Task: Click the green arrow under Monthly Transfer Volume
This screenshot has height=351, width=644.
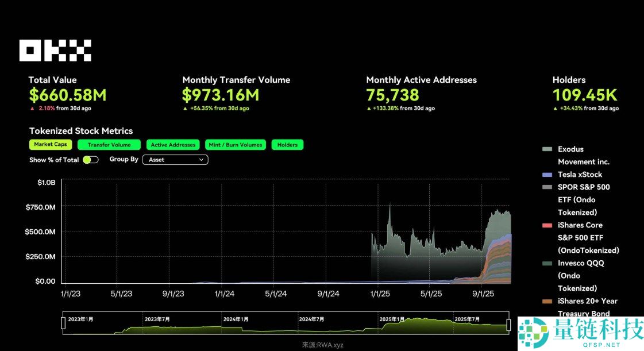Action: pos(185,109)
